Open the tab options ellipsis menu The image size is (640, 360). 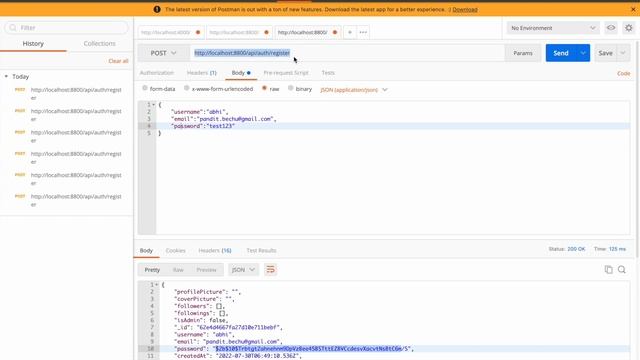[x=363, y=32]
